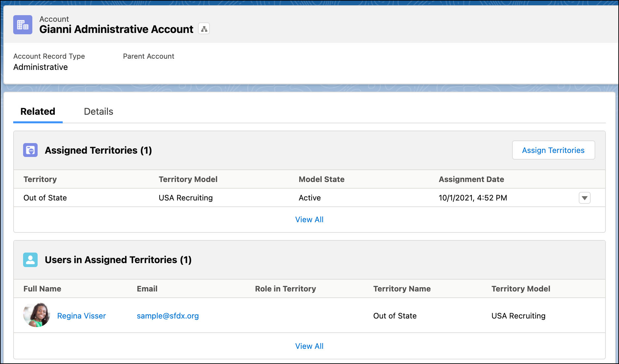Open the Users in Assigned Territories (1) heading
The image size is (619, 364).
[118, 260]
